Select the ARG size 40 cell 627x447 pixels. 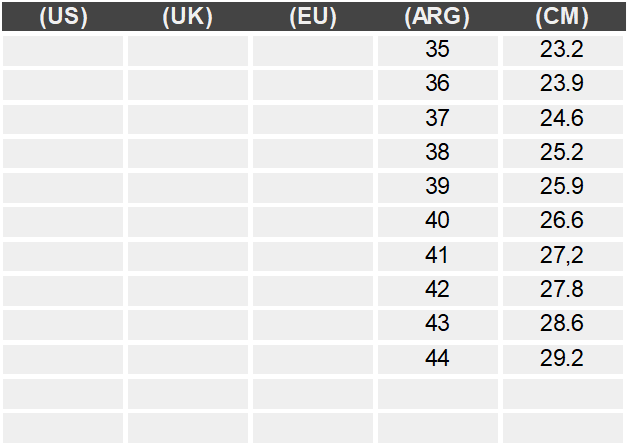438,222
